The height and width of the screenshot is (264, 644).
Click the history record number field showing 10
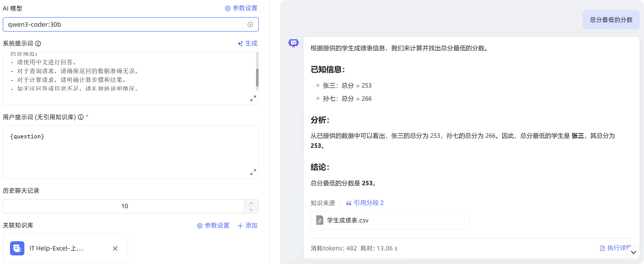(124, 206)
